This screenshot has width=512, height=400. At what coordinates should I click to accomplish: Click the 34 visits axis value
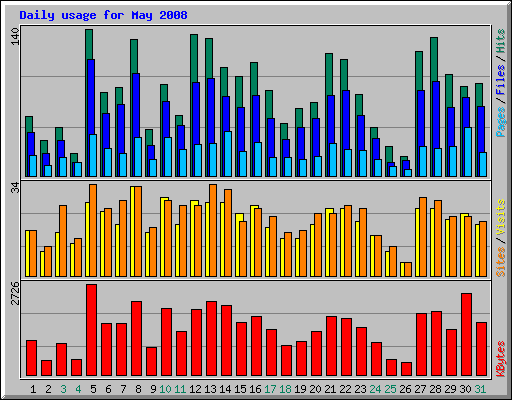tap(15, 188)
